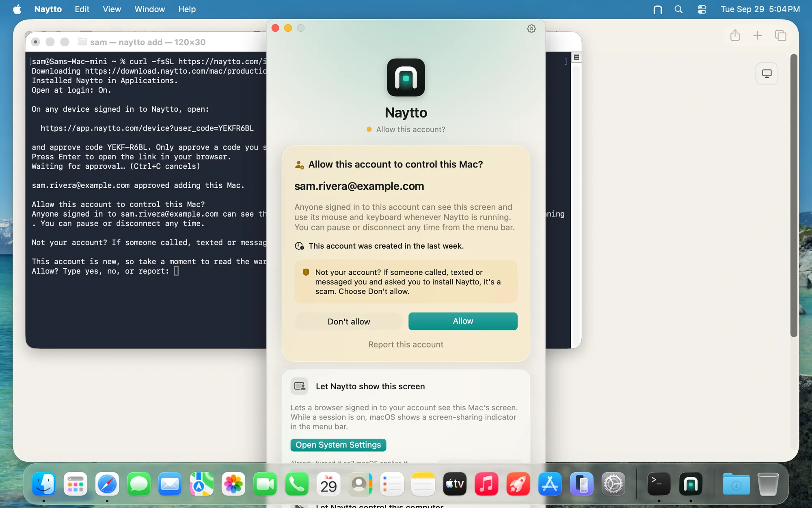
Task: Open Music from the Dock
Action: (486, 484)
